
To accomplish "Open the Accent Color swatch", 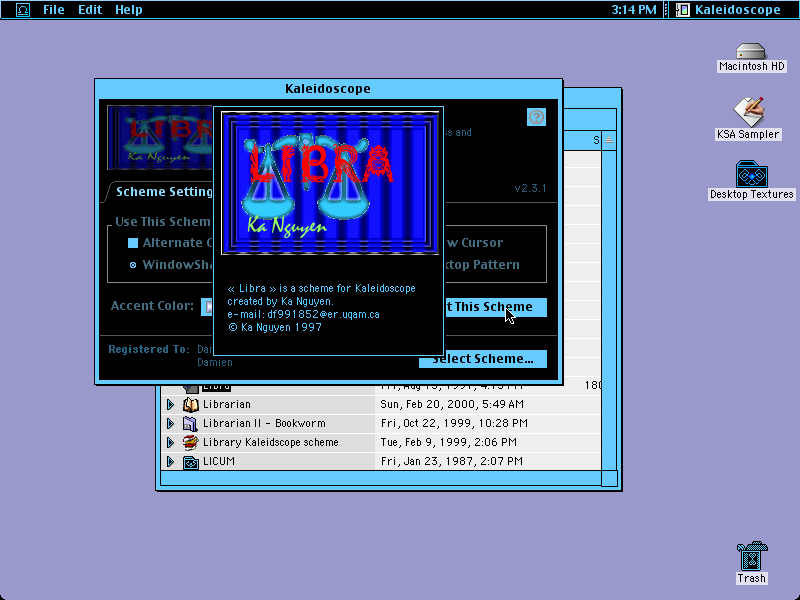I will click(207, 307).
